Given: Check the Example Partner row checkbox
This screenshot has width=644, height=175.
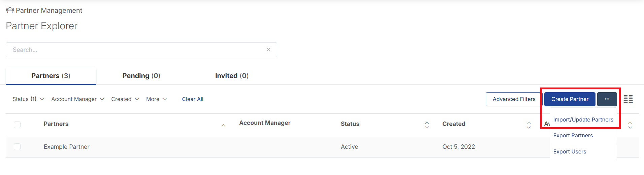Looking at the screenshot, I should pyautogui.click(x=17, y=147).
